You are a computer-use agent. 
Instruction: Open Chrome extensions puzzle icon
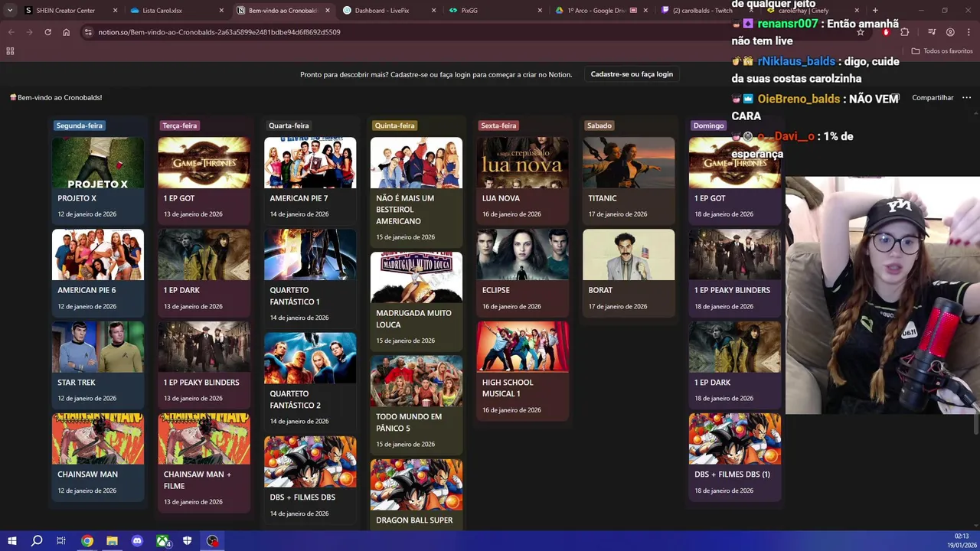click(x=905, y=32)
